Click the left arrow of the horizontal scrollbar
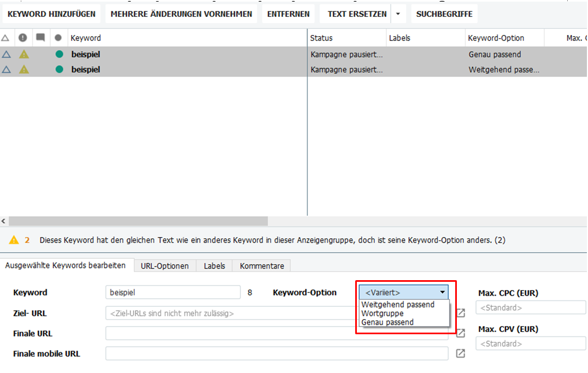 point(4,221)
